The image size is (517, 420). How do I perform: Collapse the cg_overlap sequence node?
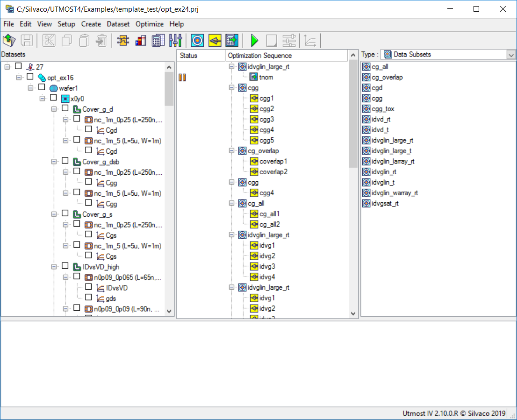tap(231, 150)
